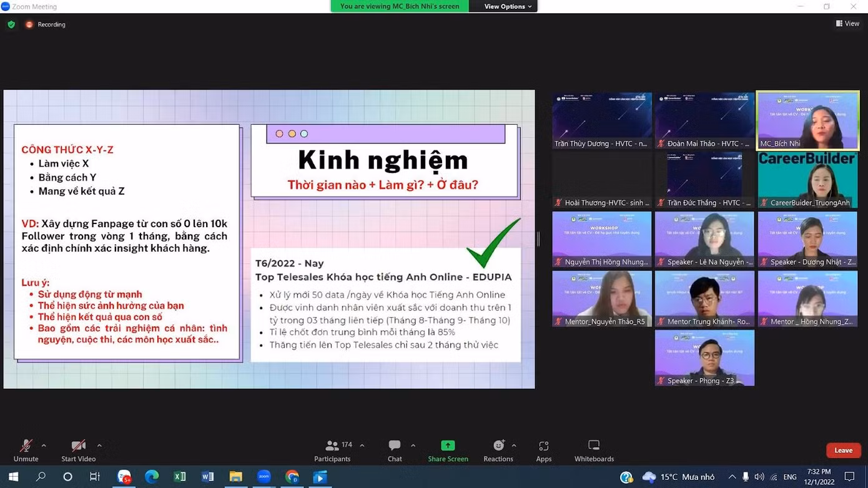Image resolution: width=868 pixels, height=488 pixels.
Task: Expand video options arrow beside Start Video
Action: (99, 446)
